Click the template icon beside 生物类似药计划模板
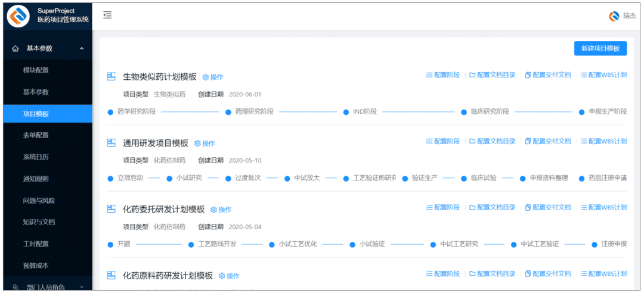Image resolution: width=644 pixels, height=293 pixels. click(112, 77)
